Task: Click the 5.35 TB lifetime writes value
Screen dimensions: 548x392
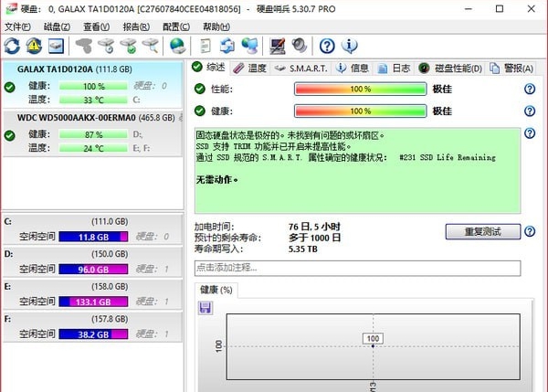Action: pyautogui.click(x=303, y=249)
